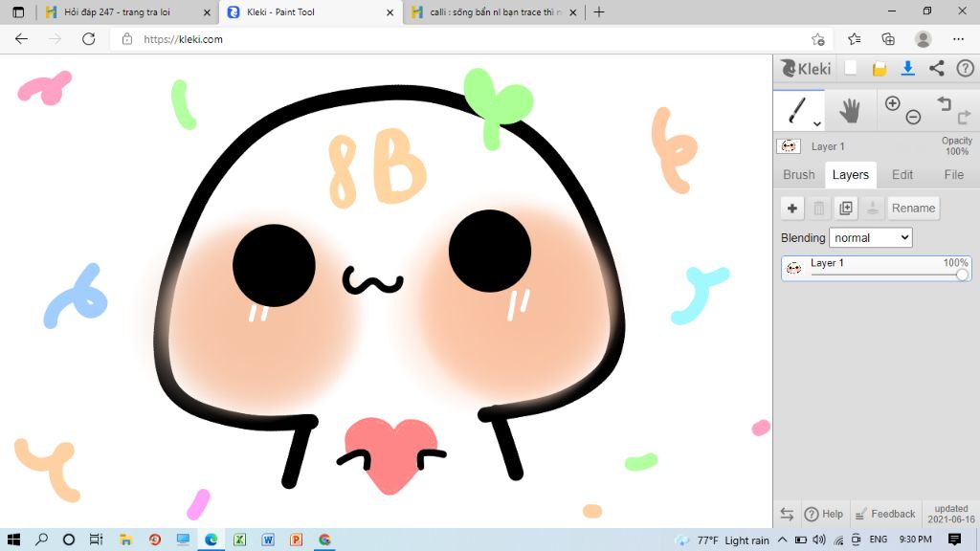The width and height of the screenshot is (980, 551).
Task: Open PowerPoint from the taskbar
Action: (297, 540)
